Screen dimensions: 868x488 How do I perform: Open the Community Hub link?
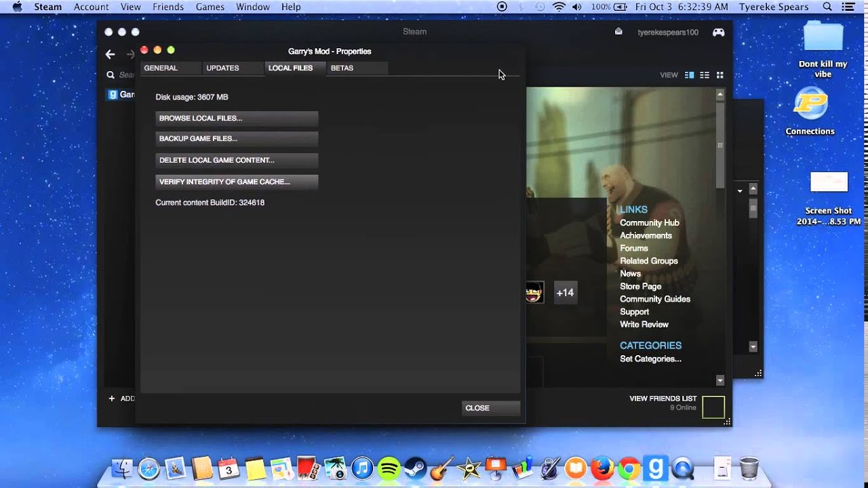tap(649, 222)
